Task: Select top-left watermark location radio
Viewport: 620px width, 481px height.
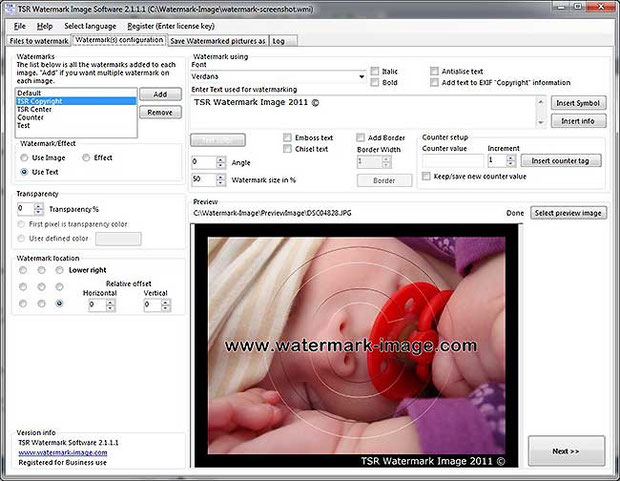Action: coord(23,270)
